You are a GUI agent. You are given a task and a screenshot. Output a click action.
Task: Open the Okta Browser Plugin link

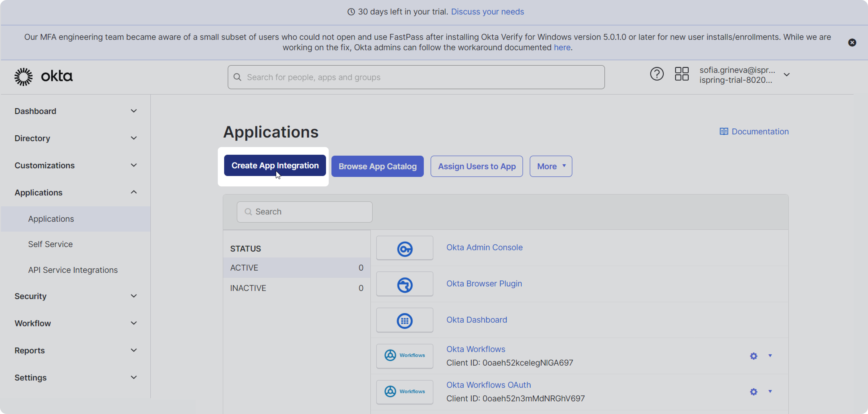pos(484,284)
